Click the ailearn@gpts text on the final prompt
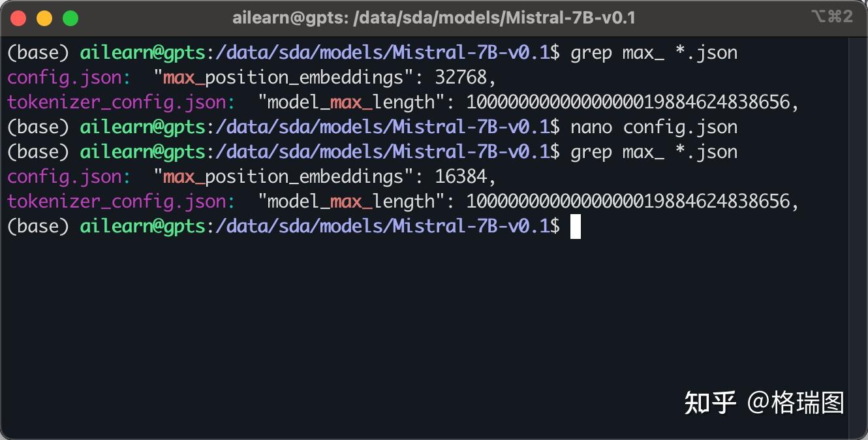The image size is (868, 440). [142, 226]
